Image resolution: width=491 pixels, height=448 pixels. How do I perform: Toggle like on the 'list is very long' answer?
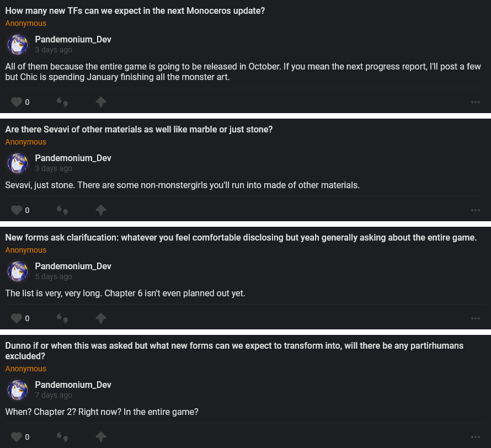[x=17, y=318]
